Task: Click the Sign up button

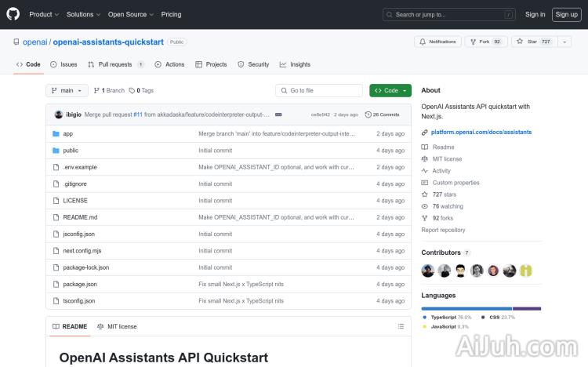Action: pos(566,14)
